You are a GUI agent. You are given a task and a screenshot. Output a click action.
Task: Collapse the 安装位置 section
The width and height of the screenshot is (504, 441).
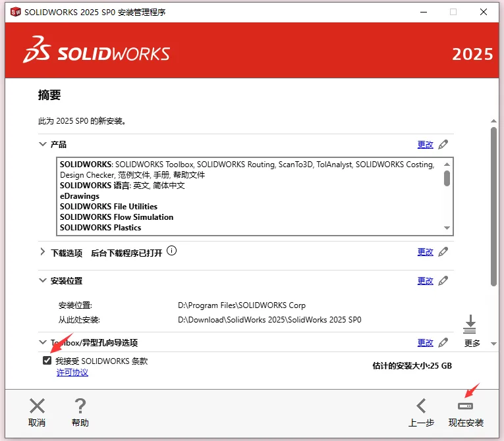pos(42,280)
